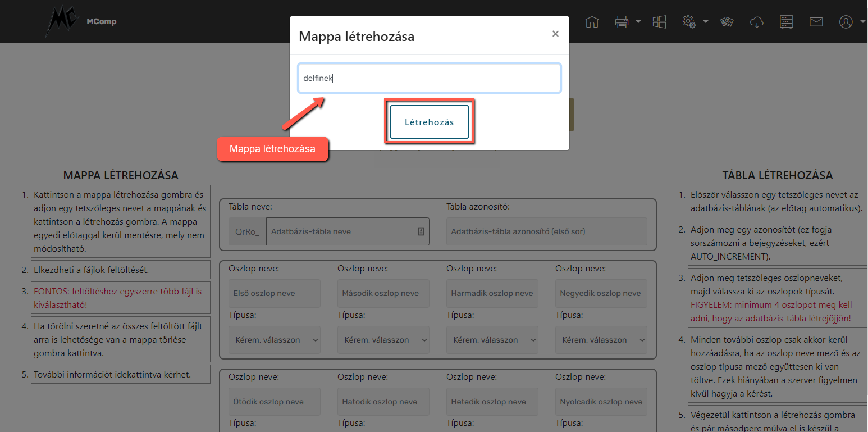Click the Hatodik oszlop neve field
868x432 pixels.
pyautogui.click(x=383, y=402)
